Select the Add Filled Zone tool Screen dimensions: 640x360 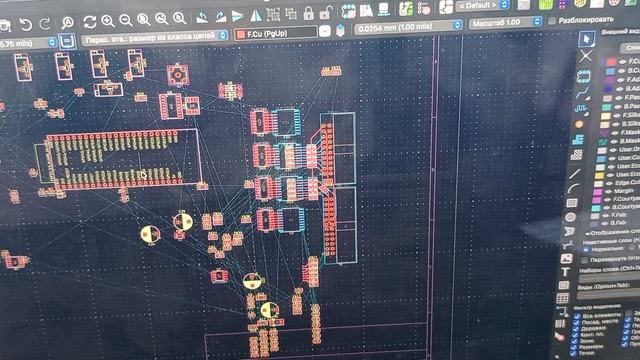coord(578,140)
